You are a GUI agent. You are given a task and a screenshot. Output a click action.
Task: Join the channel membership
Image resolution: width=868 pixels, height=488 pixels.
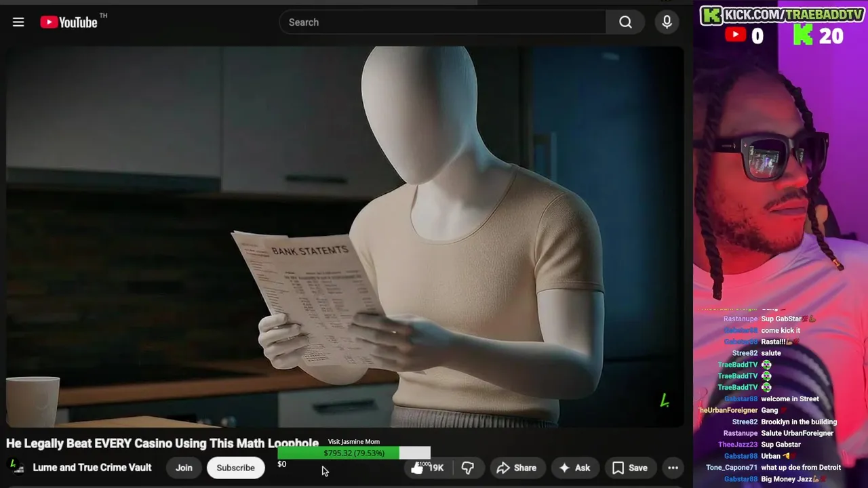coord(184,468)
